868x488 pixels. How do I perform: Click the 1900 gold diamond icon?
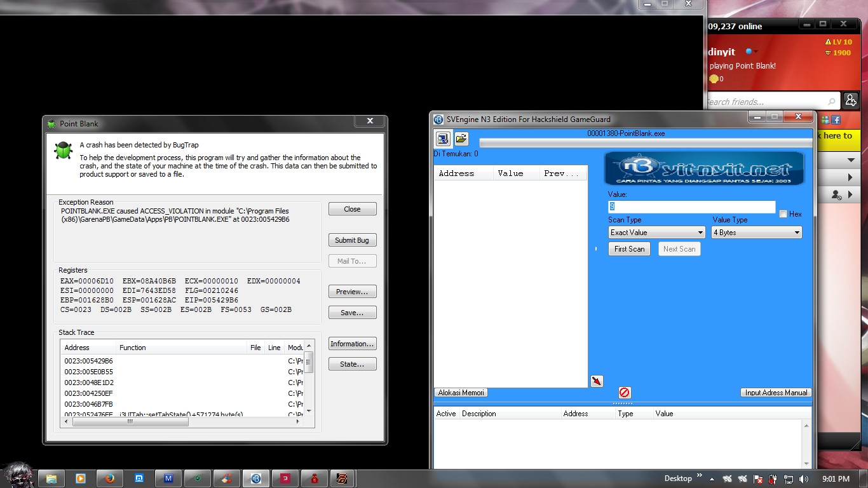828,53
